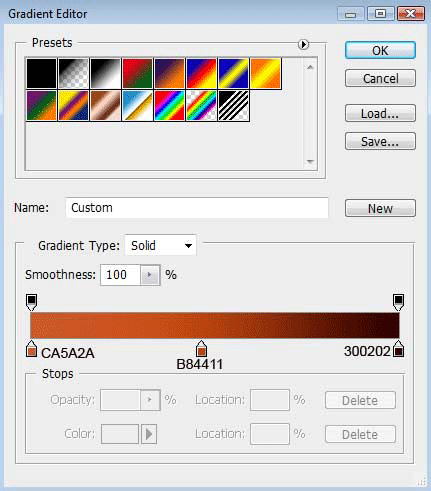Open the Presets panel flyout menu arrow

click(x=303, y=44)
